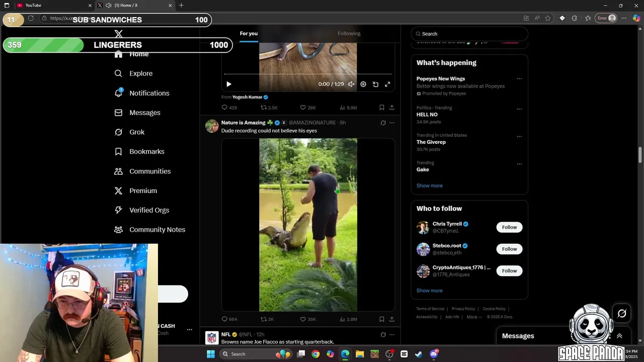The width and height of the screenshot is (644, 362).
Task: Repost the Nature is Amazing post (3K)
Action: pyautogui.click(x=267, y=319)
